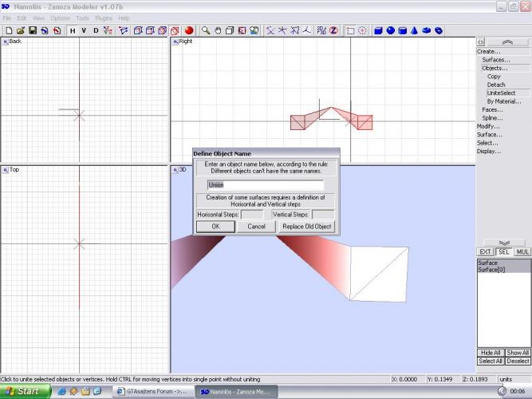Create a torus primitive from toolbar
532x399 pixels.
426,30
